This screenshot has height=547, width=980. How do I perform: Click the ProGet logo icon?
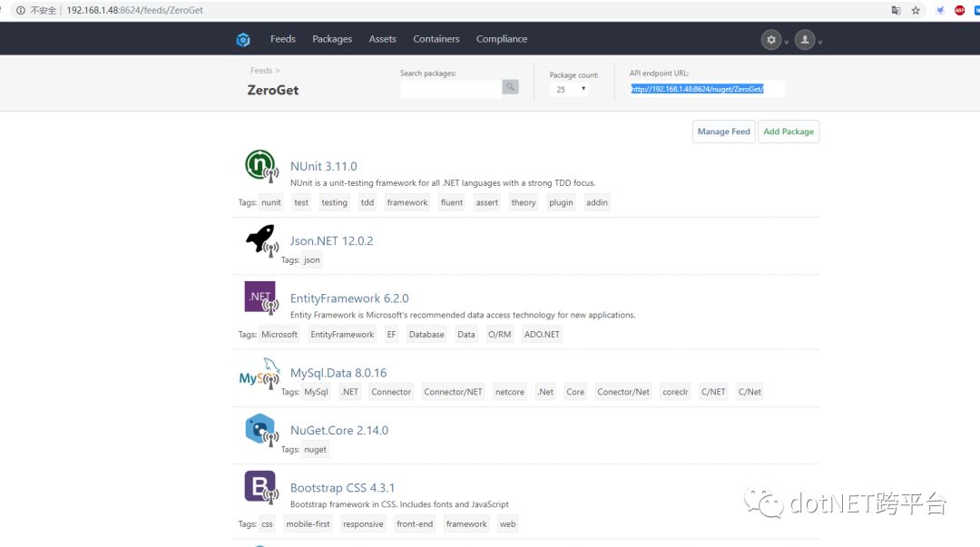[243, 40]
